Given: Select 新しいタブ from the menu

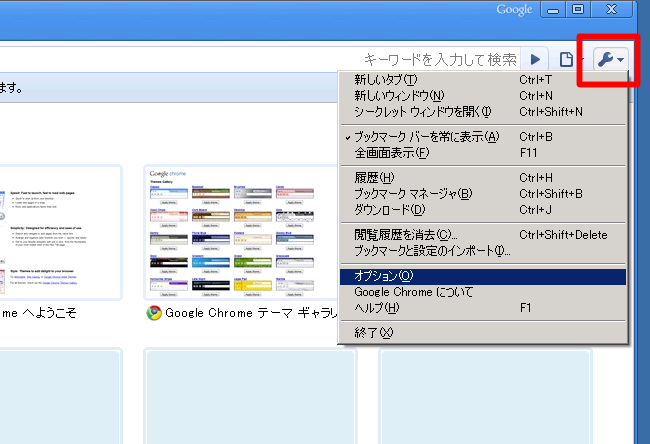Looking at the screenshot, I should coord(385,80).
